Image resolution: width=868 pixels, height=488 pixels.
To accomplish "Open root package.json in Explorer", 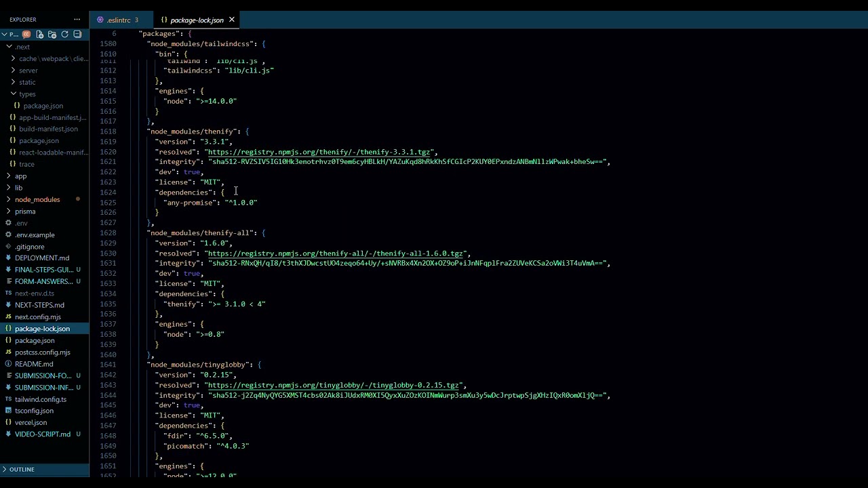I will 35,340.
